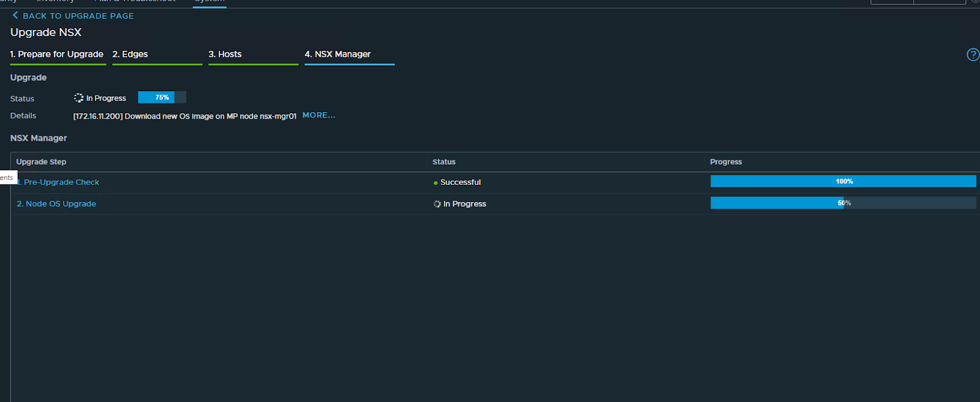Screen dimensions: 980x402
Task: Select the Successful status text
Action: [x=461, y=182]
